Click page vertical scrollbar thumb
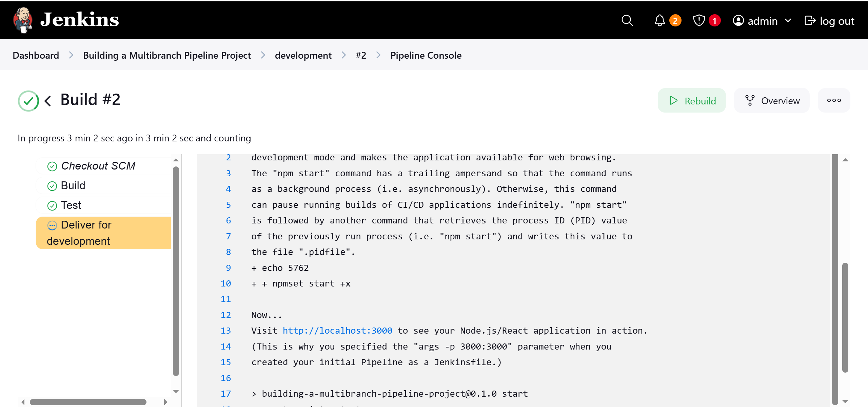Image resolution: width=868 pixels, height=416 pixels. pos(845,318)
